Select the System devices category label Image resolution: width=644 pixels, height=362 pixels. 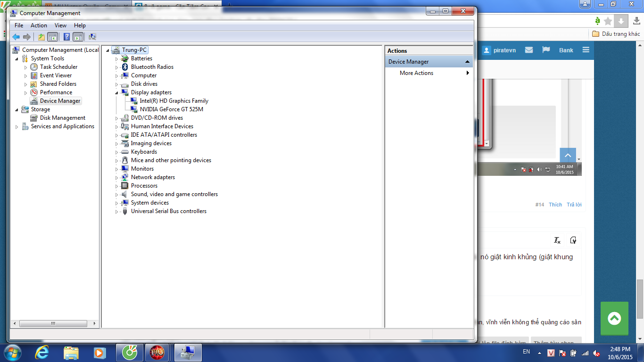point(150,203)
